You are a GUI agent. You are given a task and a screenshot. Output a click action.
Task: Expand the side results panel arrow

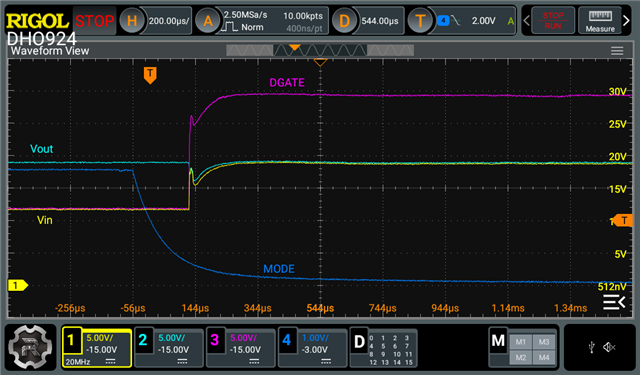[614, 302]
